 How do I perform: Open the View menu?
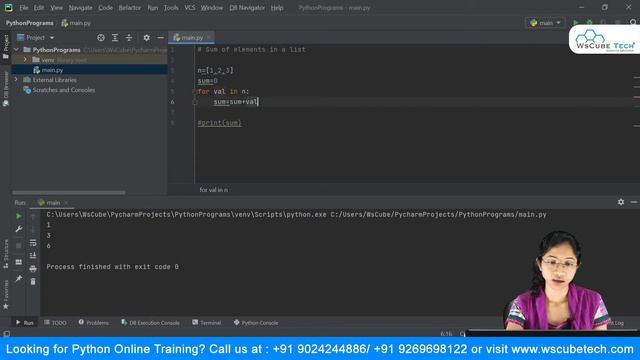click(x=56, y=8)
